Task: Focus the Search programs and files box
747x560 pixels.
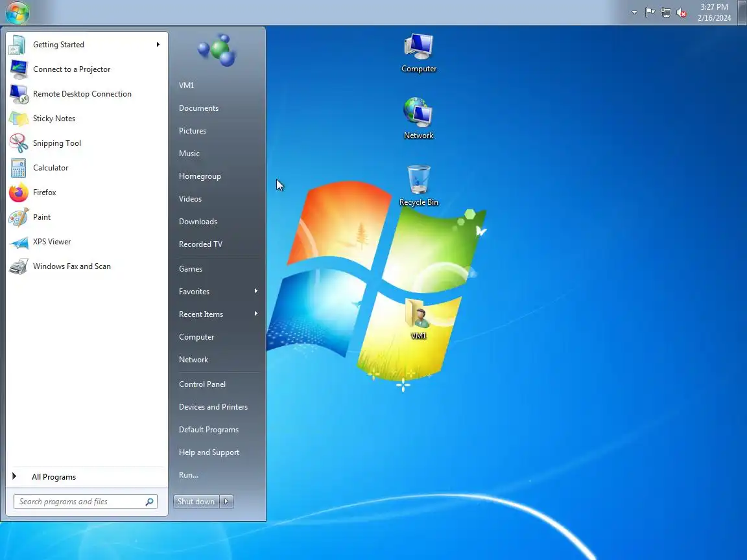Action: (x=86, y=502)
